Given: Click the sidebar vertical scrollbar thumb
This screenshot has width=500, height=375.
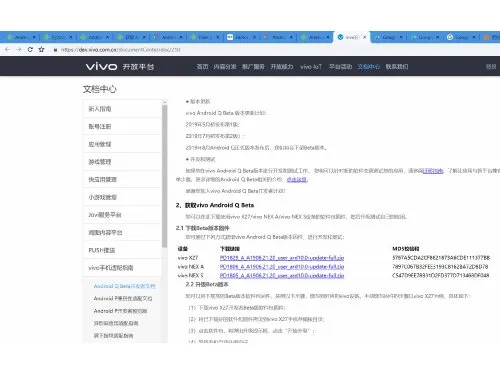Looking at the screenshot, I should tap(164, 176).
